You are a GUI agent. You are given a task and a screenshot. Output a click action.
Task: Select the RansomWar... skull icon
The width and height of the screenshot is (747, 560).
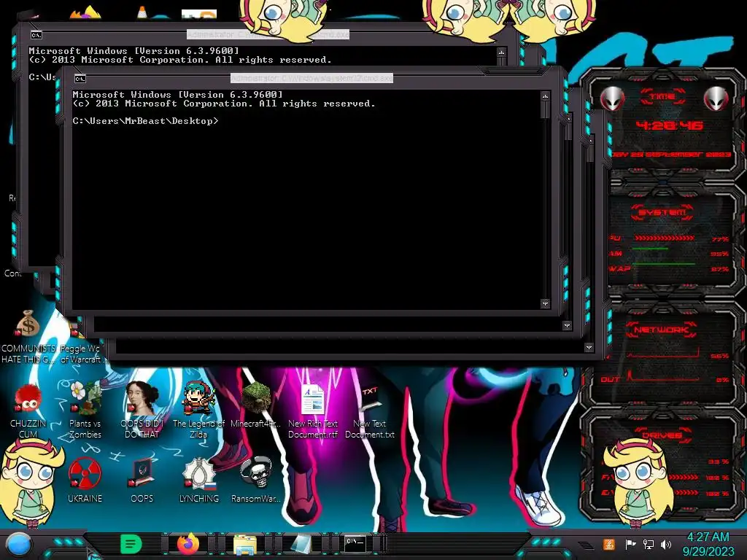(256, 480)
